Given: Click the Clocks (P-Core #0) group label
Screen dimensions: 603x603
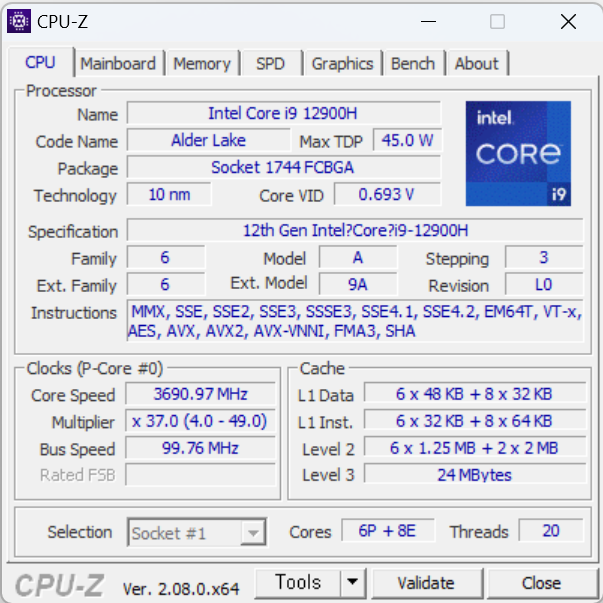Looking at the screenshot, I should (x=95, y=368).
